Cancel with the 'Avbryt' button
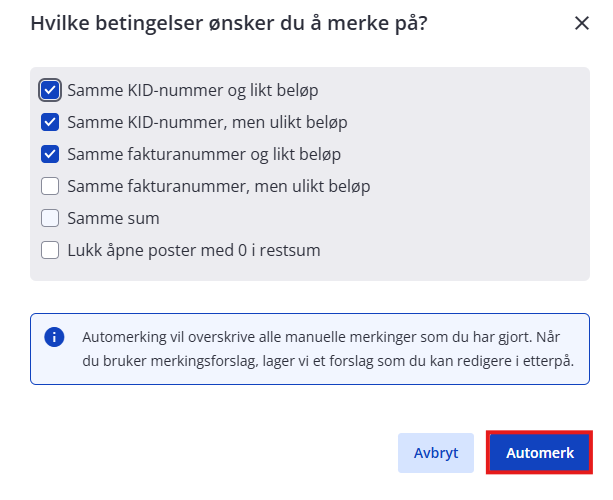The width and height of the screenshot is (613, 500). point(436,453)
